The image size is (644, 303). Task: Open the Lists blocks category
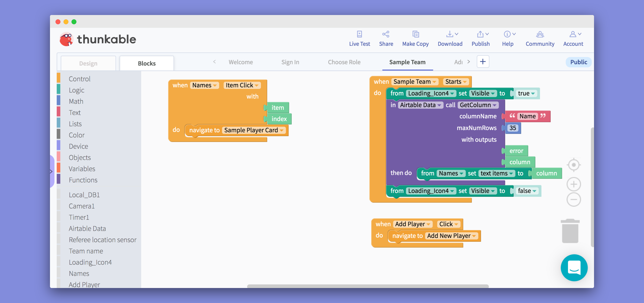(x=75, y=124)
